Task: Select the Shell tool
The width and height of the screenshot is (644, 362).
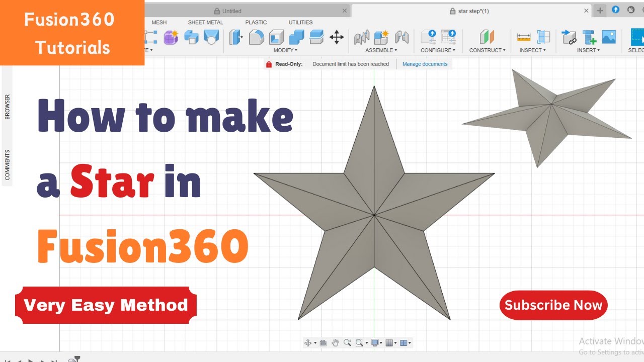Action: pos(277,37)
